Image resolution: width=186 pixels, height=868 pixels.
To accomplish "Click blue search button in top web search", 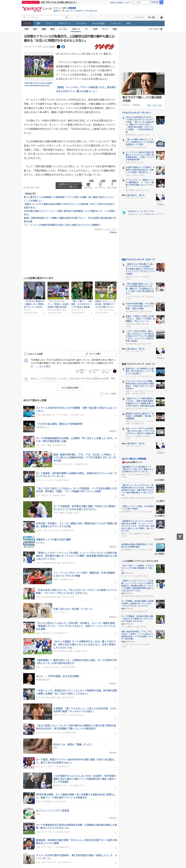I will pos(161,2).
